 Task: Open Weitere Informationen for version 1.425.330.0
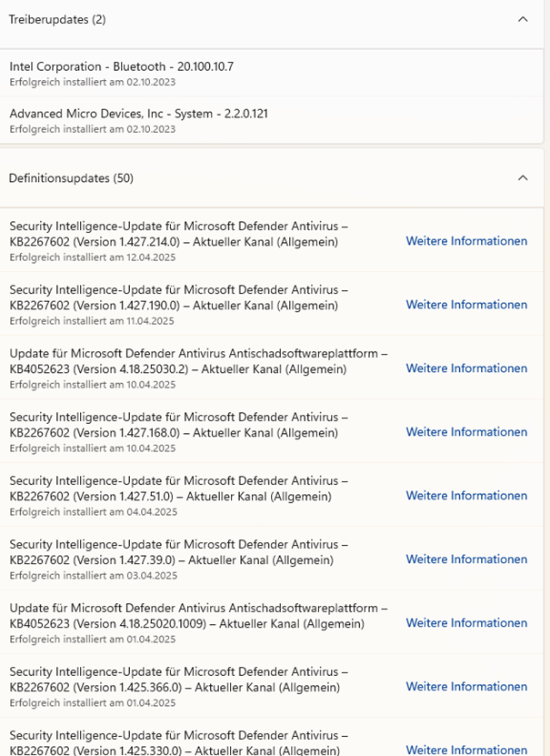click(x=466, y=750)
